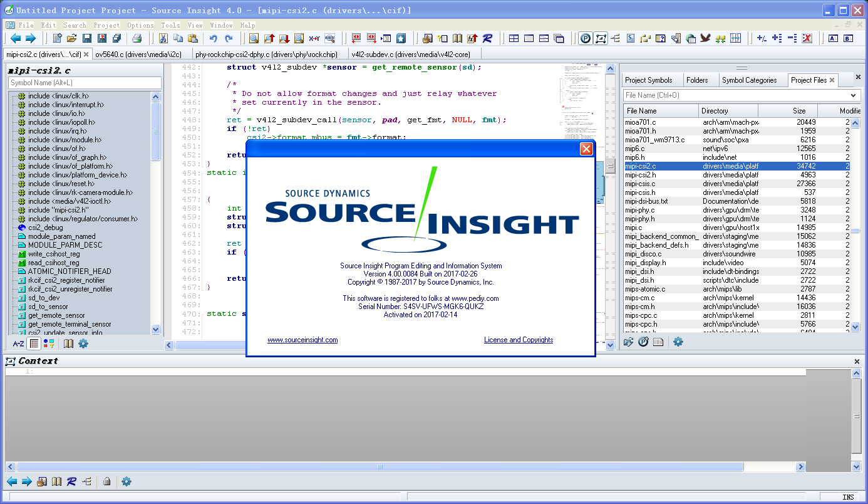The image size is (868, 504).
Task: Close the Project Files tab X
Action: coord(832,80)
